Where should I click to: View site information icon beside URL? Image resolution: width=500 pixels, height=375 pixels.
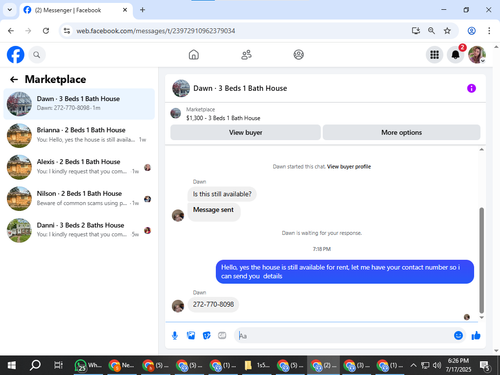[x=67, y=31]
